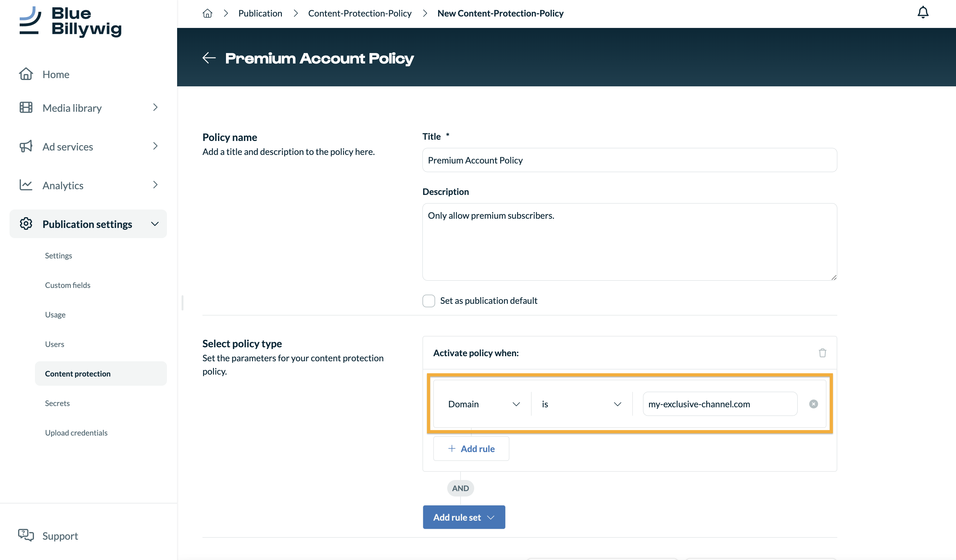Click the domain value input field
The height and width of the screenshot is (560, 956).
click(720, 404)
